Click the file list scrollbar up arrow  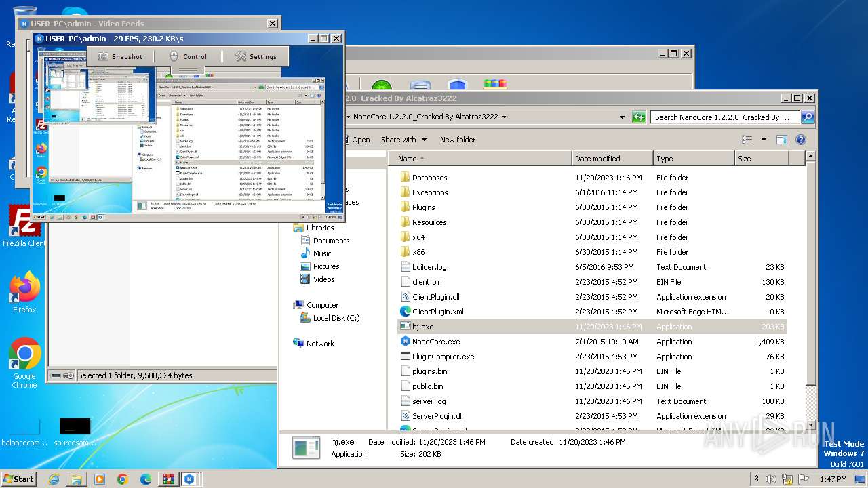click(810, 157)
